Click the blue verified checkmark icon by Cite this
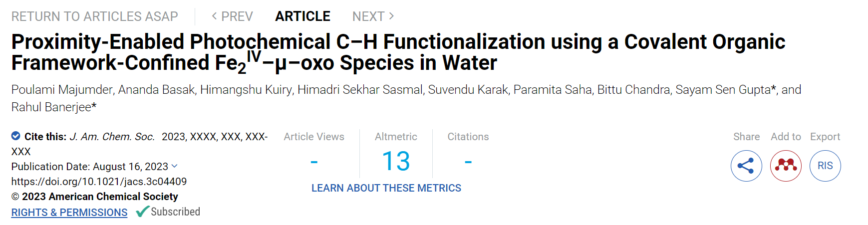 16,136
